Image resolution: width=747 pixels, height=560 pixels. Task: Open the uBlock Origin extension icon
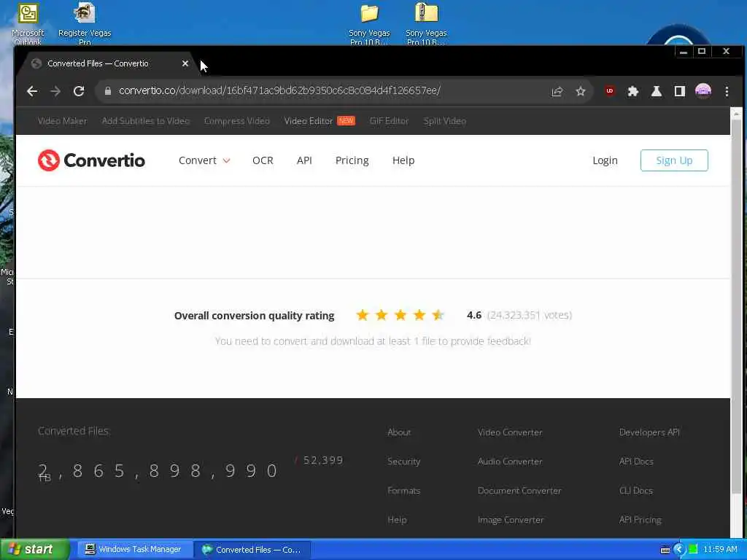click(609, 90)
